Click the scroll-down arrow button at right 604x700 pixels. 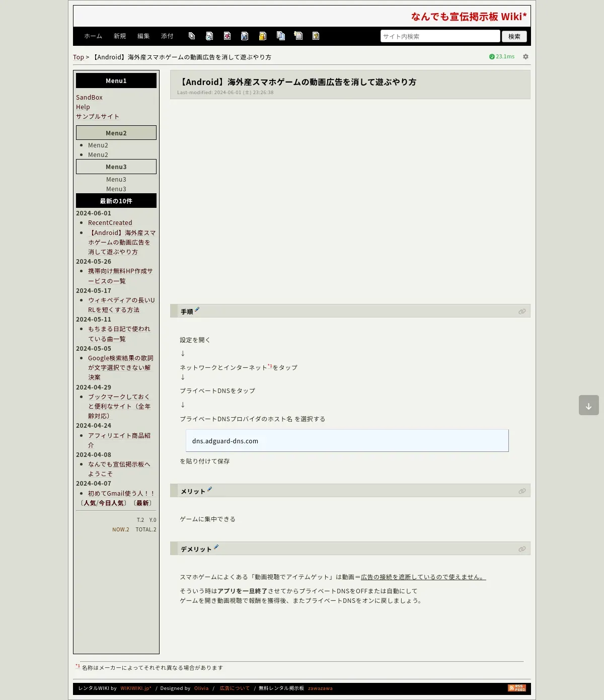[x=589, y=405]
